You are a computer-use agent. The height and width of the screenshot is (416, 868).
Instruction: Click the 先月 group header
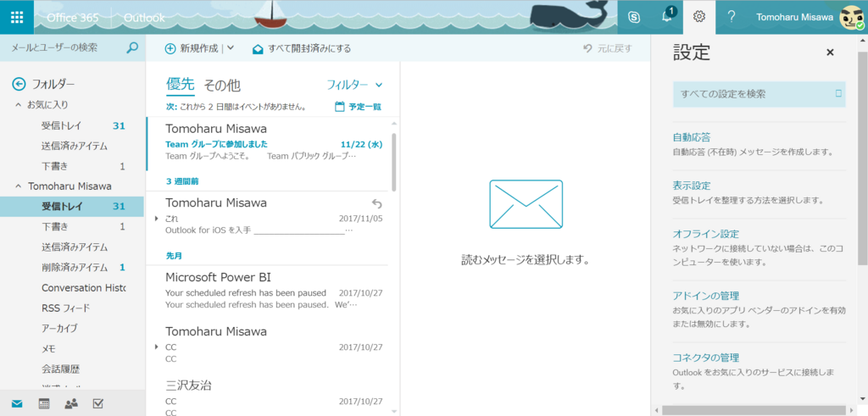coord(175,256)
